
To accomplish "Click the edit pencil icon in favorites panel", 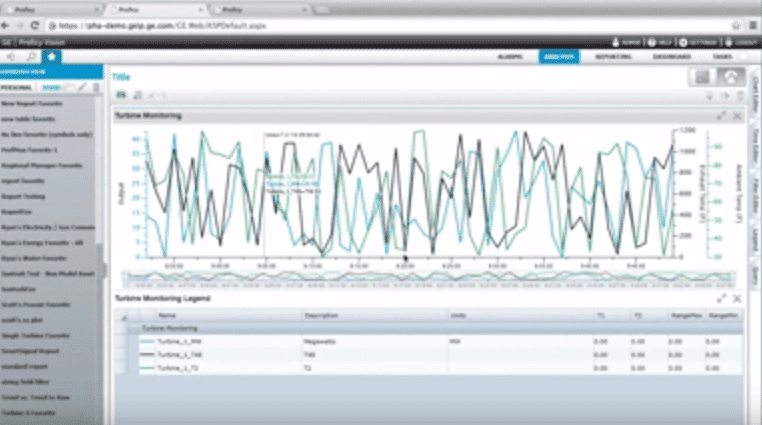I will [82, 87].
